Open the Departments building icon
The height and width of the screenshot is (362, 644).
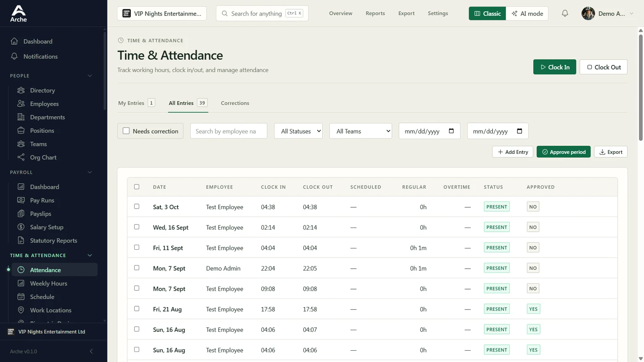21,117
